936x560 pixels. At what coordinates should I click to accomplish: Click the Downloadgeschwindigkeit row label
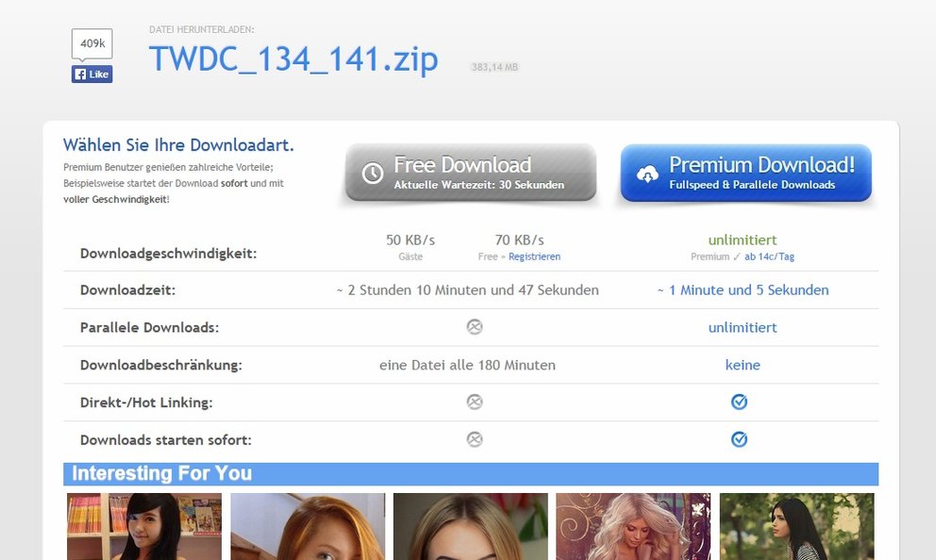168,254
